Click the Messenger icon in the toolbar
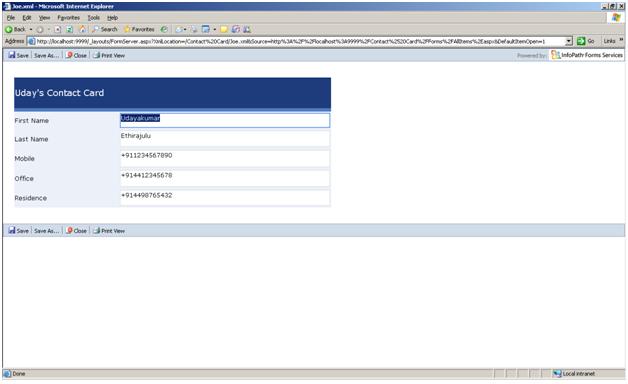 (247, 29)
